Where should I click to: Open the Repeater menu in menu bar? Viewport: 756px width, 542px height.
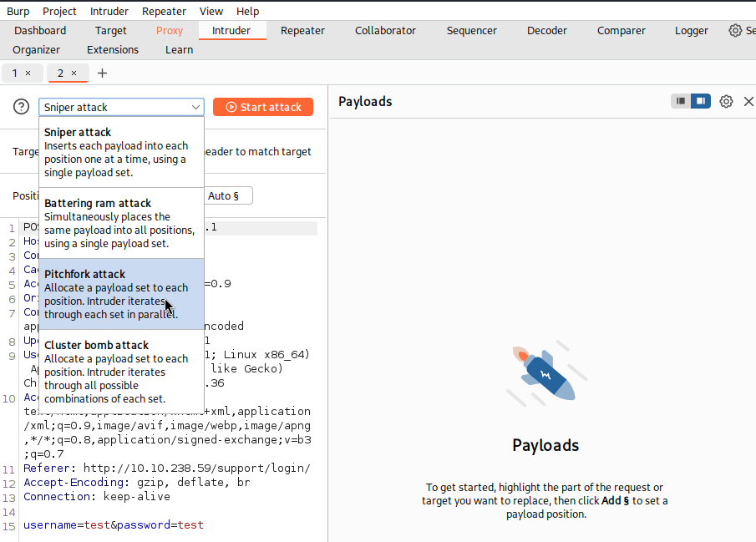coord(164,11)
